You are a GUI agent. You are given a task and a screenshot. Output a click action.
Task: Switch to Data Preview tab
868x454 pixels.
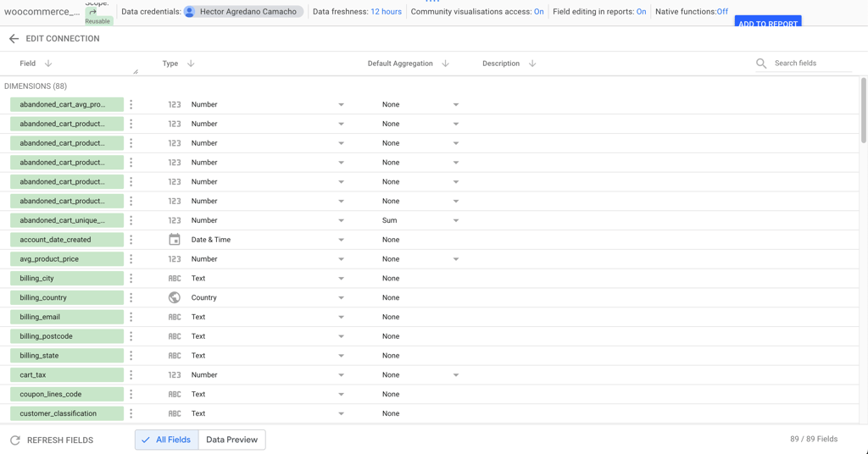(x=231, y=440)
